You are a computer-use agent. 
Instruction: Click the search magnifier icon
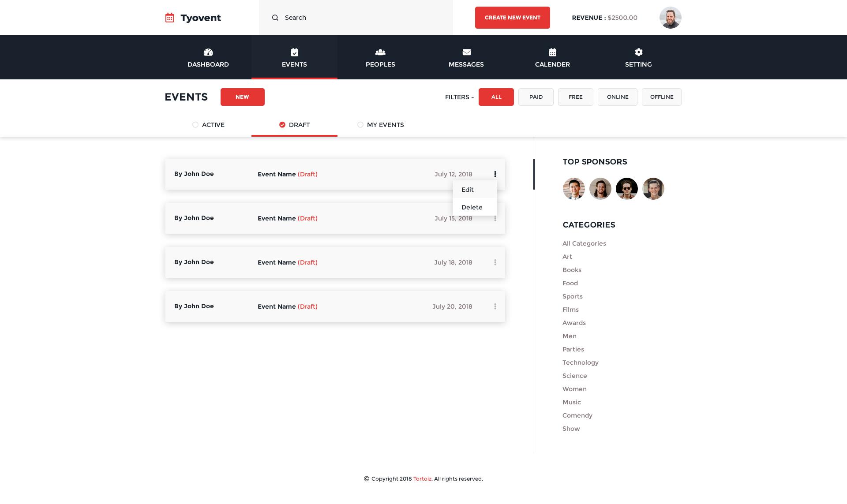click(275, 18)
